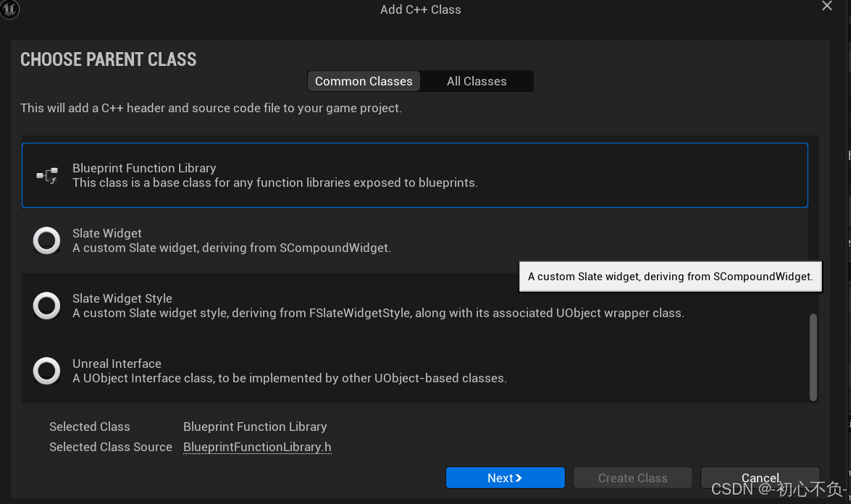Click the Blueprint Function Library class icon
The height and width of the screenshot is (504, 851).
pyautogui.click(x=47, y=175)
